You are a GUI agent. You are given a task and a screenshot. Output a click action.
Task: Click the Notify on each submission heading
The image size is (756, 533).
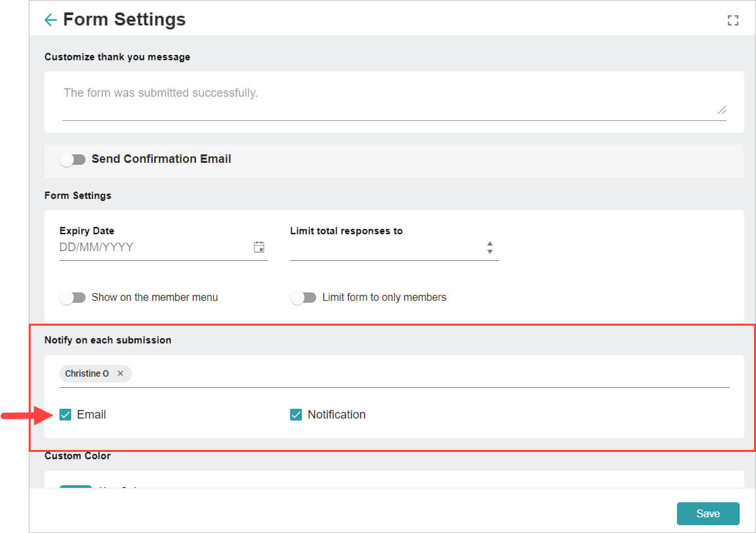coord(108,340)
